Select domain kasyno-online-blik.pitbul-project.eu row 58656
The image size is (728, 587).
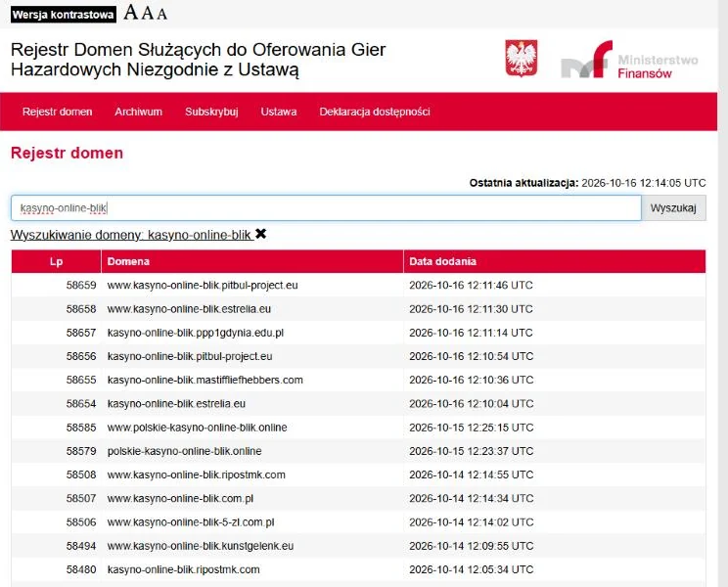[x=190, y=356]
